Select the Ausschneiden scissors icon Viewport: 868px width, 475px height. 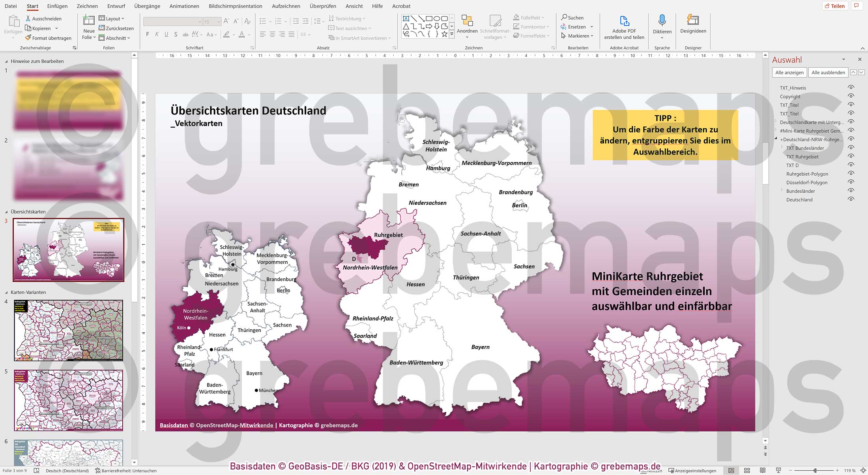[x=28, y=18]
